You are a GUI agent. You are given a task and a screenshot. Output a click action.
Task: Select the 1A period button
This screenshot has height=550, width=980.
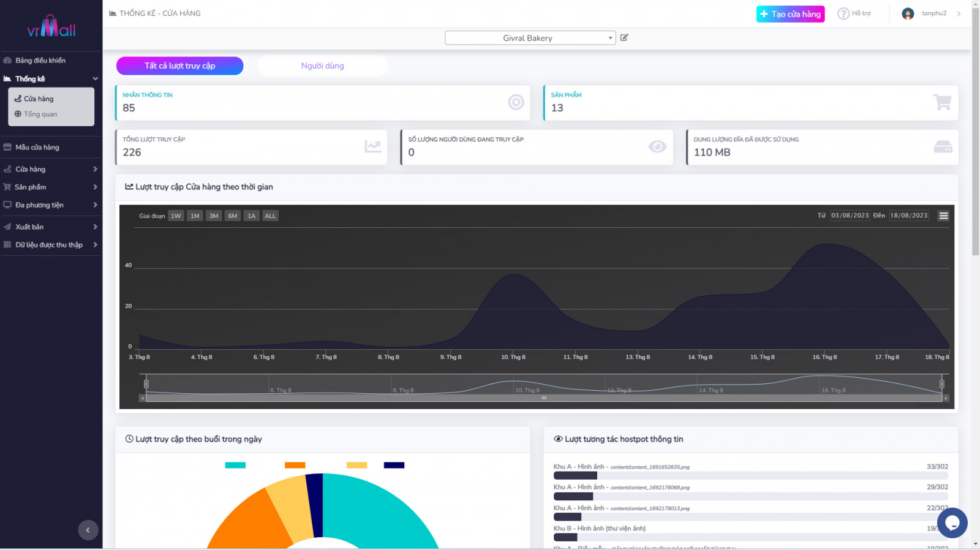pos(251,216)
